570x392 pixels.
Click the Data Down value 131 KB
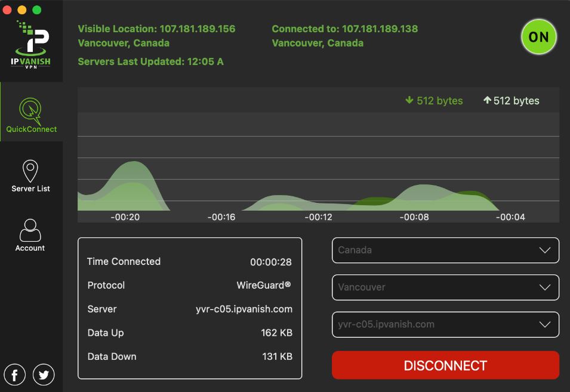[x=278, y=356]
